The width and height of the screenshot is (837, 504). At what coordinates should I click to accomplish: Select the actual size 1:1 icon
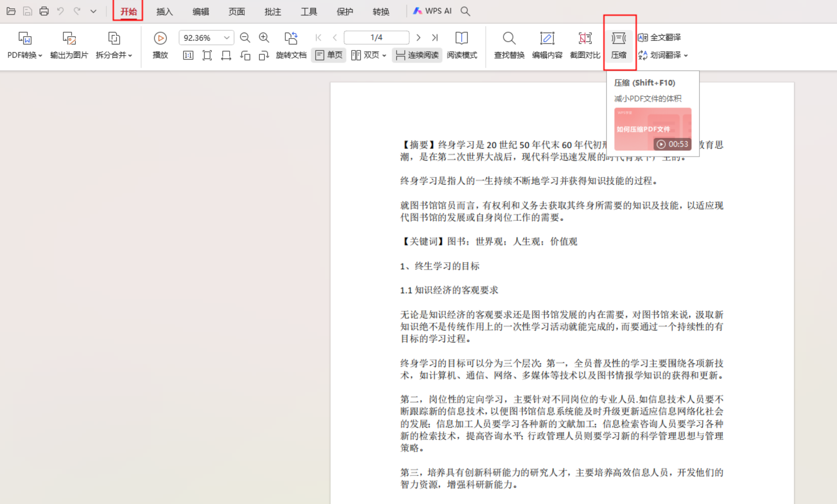[188, 55]
